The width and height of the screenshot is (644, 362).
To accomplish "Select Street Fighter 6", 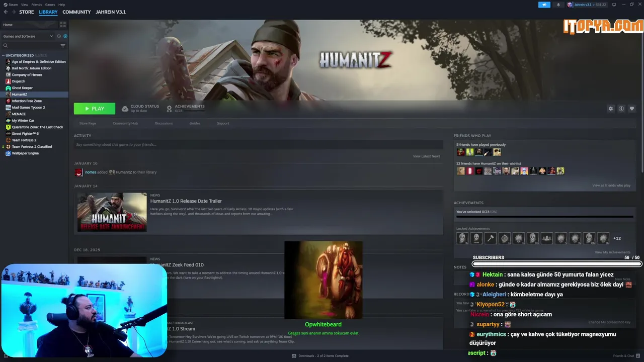I will click(25, 134).
